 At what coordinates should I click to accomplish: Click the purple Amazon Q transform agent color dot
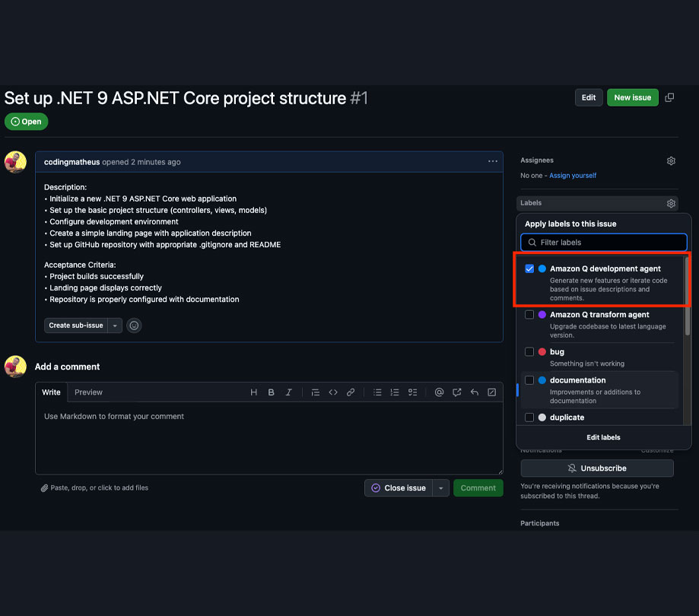(x=542, y=315)
